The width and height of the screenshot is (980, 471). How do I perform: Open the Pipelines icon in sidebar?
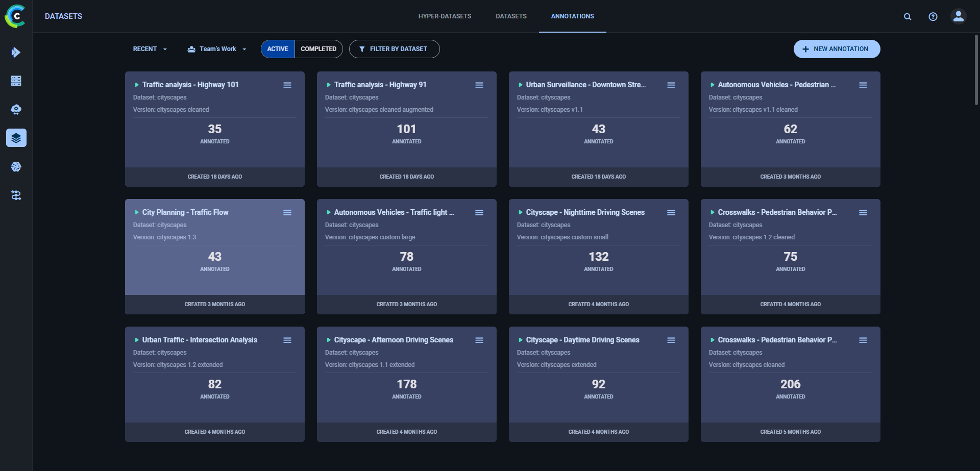coord(16,195)
